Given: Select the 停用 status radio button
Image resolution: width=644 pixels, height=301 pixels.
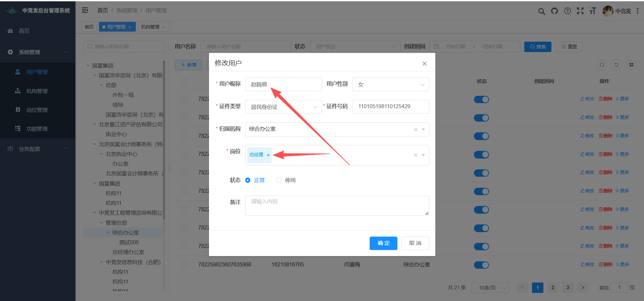Looking at the screenshot, I should 279,180.
